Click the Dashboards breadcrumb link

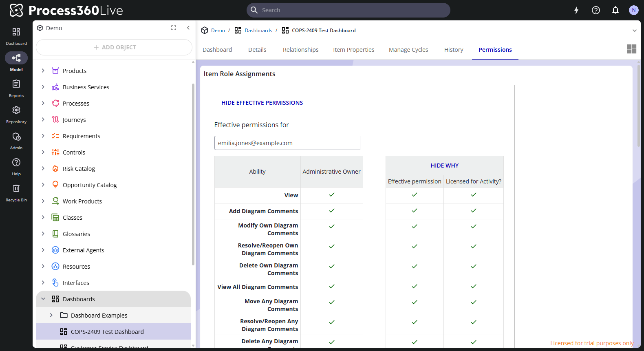(258, 31)
